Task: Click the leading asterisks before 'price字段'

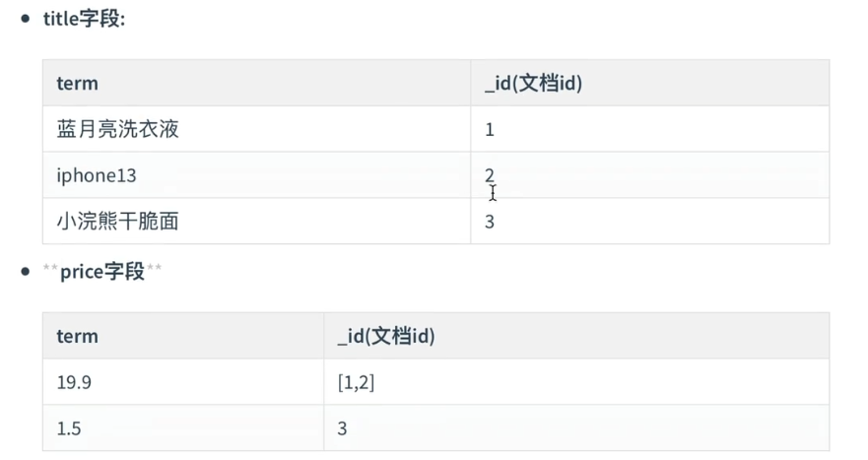Action: click(x=50, y=270)
